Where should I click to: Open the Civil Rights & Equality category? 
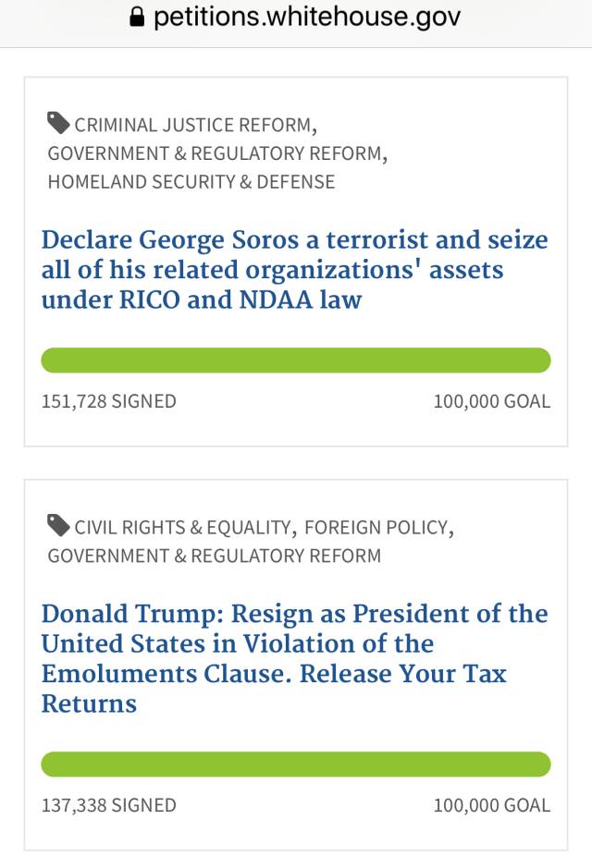[183, 528]
